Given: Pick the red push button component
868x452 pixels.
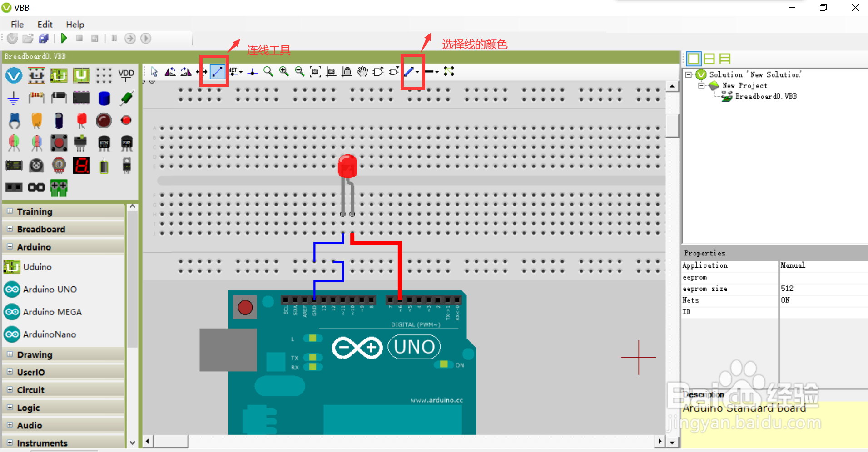Looking at the screenshot, I should tap(59, 143).
